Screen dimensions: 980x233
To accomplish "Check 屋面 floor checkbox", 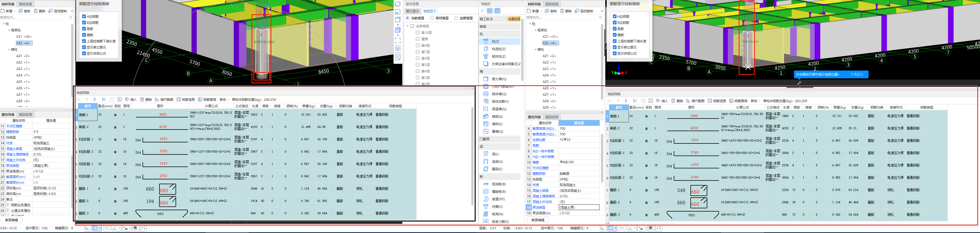I will (x=418, y=39).
